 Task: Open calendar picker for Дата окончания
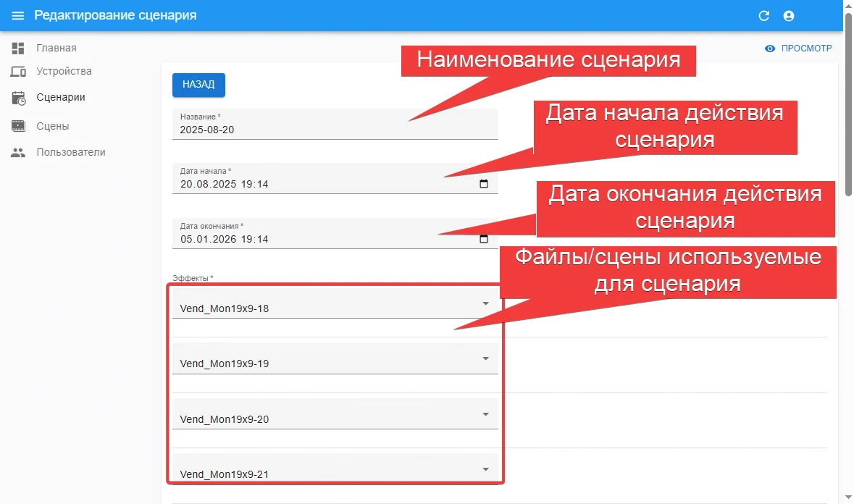coord(484,239)
